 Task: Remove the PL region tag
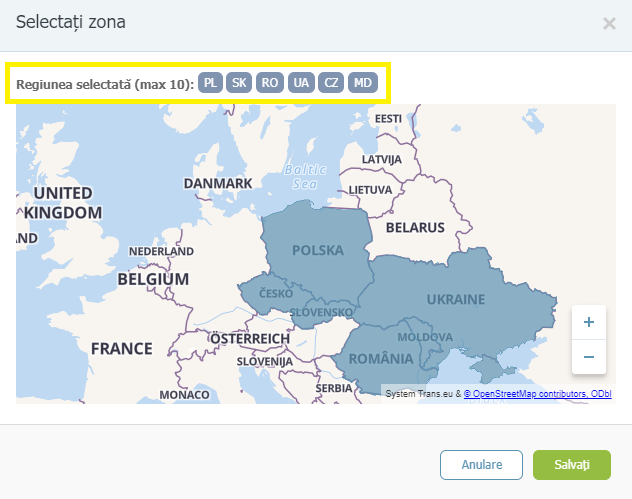point(210,83)
